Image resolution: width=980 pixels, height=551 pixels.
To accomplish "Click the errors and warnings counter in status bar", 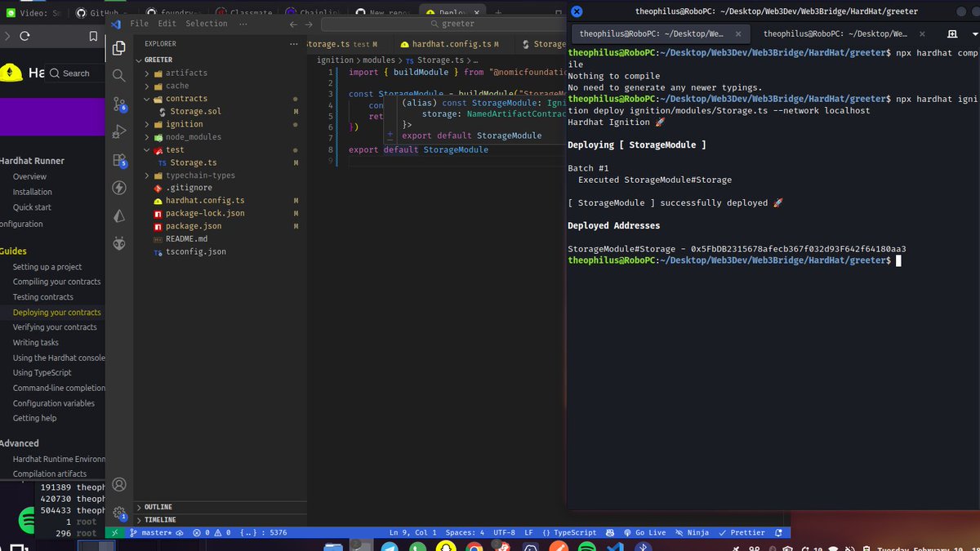I will (x=212, y=532).
